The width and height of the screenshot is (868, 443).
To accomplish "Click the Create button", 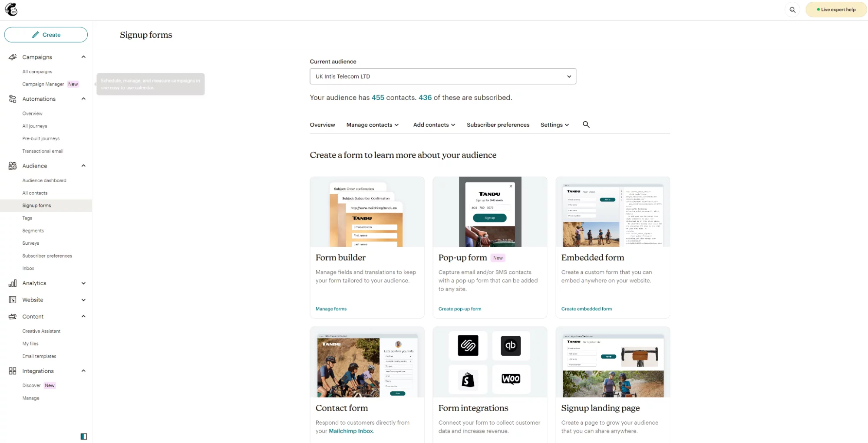I will (x=46, y=35).
